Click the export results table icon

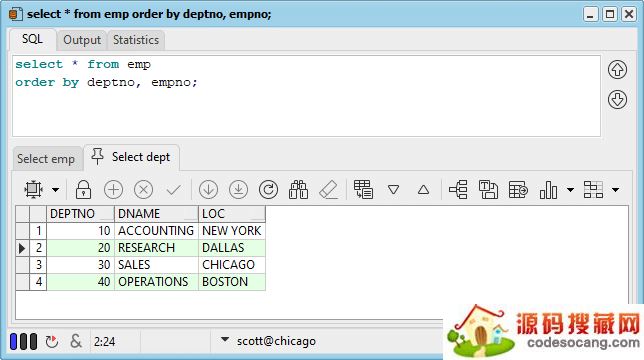coord(518,190)
